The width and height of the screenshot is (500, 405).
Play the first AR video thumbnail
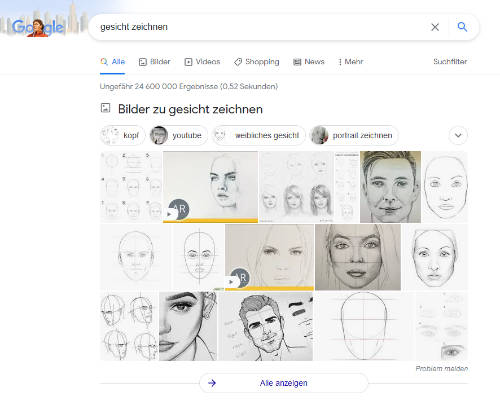[x=210, y=187]
